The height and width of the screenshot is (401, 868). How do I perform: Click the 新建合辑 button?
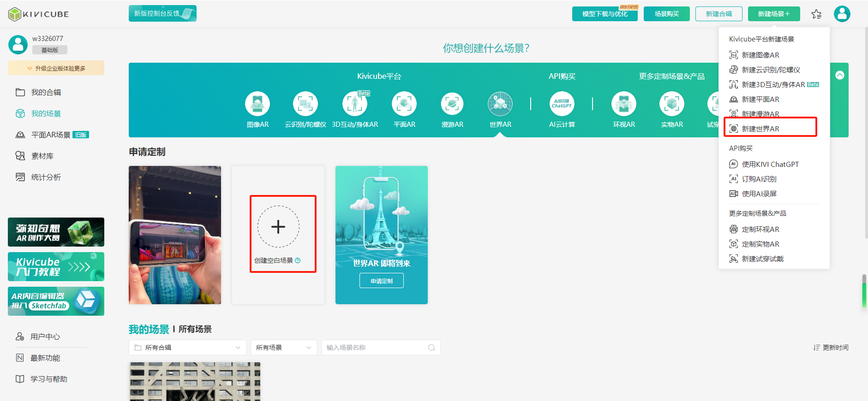tap(718, 14)
